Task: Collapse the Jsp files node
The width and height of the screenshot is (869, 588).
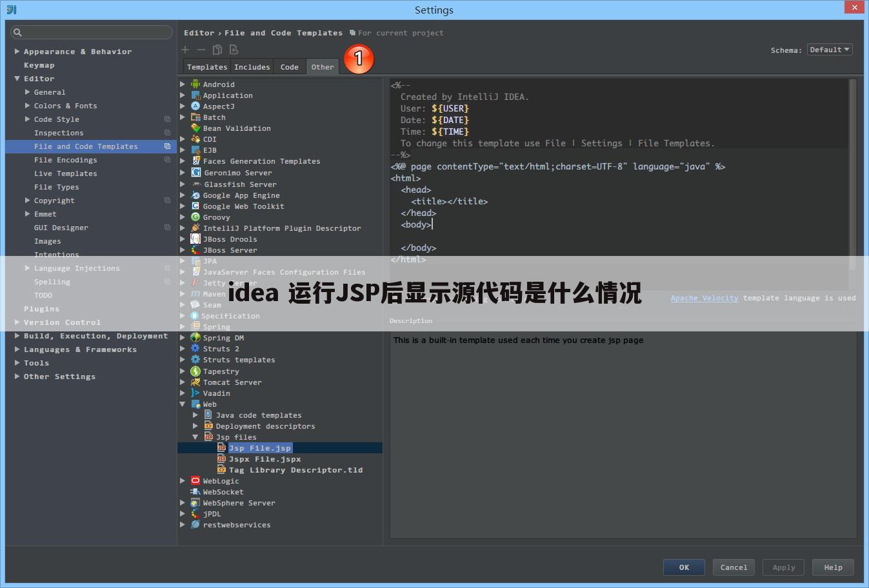Action: [195, 437]
